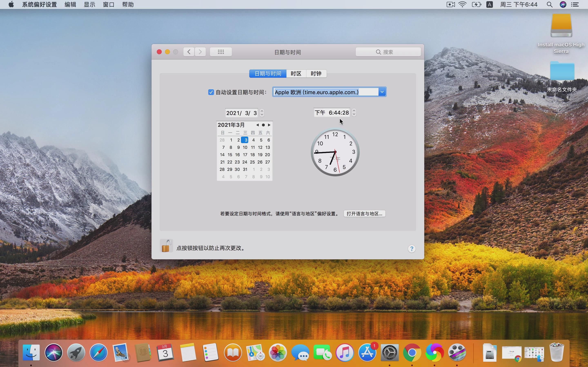This screenshot has width=588, height=367.
Task: Open Launchpad from the Dock
Action: coord(76,353)
